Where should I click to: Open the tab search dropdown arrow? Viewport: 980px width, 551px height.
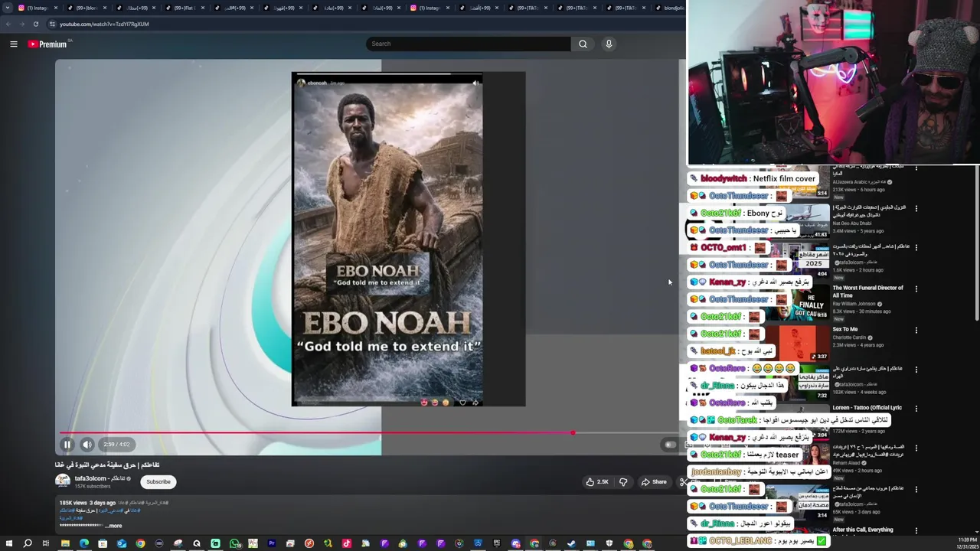(8, 8)
